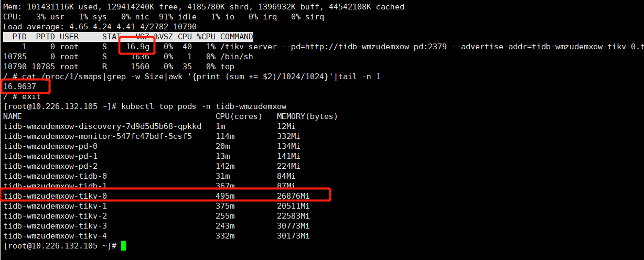Click the kubectl top pods command text
This screenshot has height=260, width=644.
[203, 106]
